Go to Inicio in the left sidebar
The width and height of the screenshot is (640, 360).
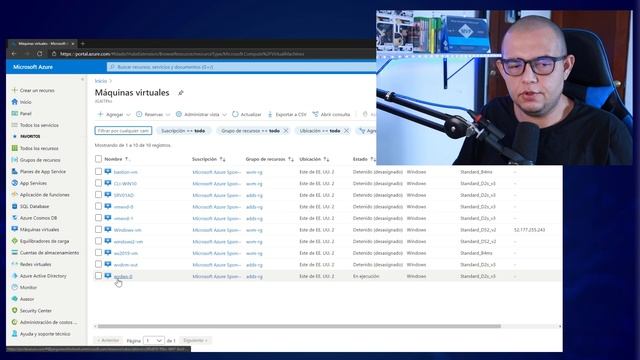[25, 102]
